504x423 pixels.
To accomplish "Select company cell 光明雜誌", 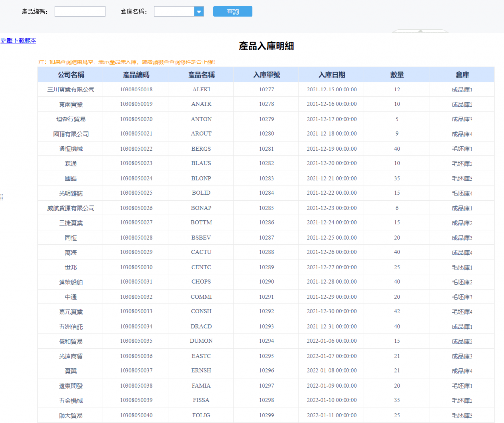I will coord(71,193).
